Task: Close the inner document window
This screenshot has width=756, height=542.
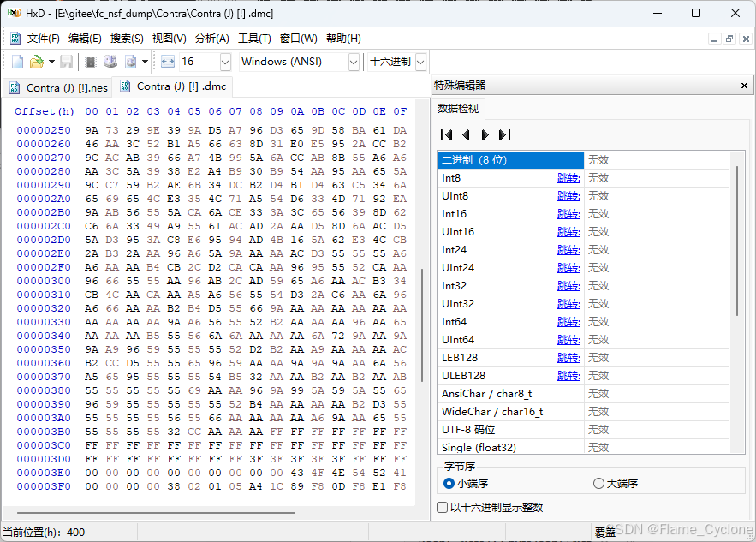Action: pos(746,39)
